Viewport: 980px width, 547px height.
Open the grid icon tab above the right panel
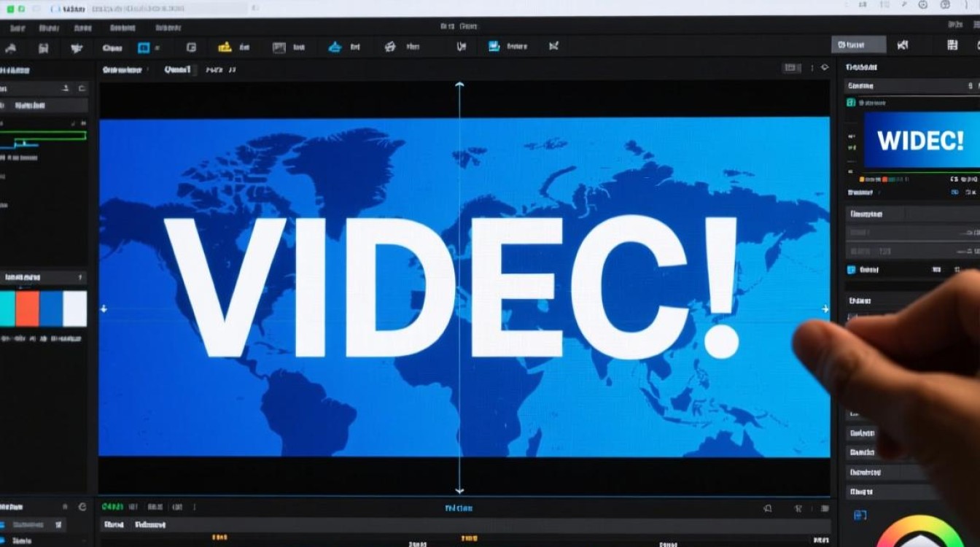[x=952, y=45]
